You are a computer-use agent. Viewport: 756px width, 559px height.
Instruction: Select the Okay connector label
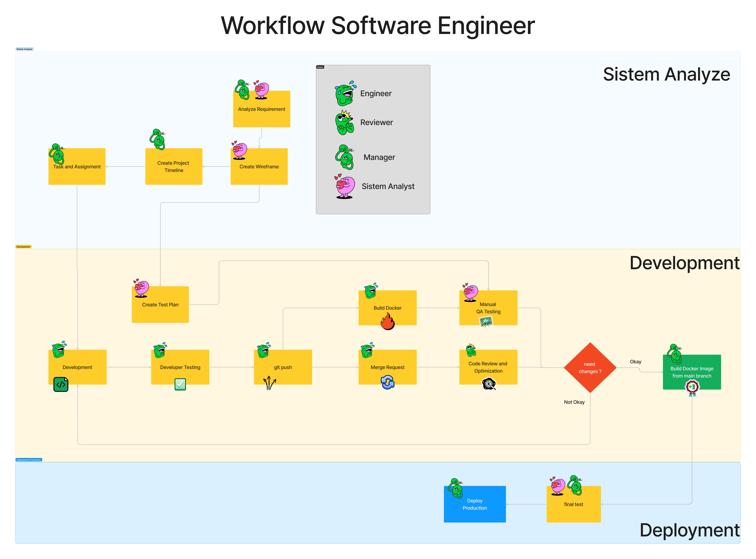pyautogui.click(x=636, y=362)
